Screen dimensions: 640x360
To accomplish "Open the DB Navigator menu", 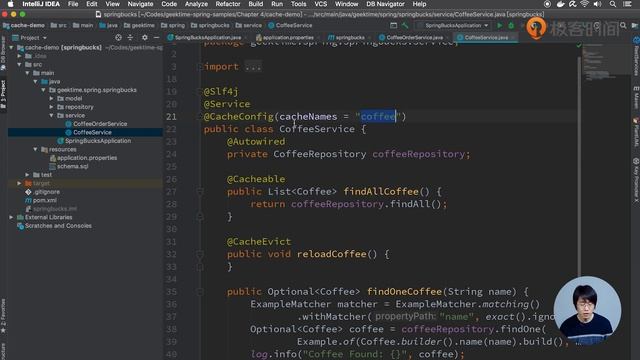I will click(x=385, y=4).
